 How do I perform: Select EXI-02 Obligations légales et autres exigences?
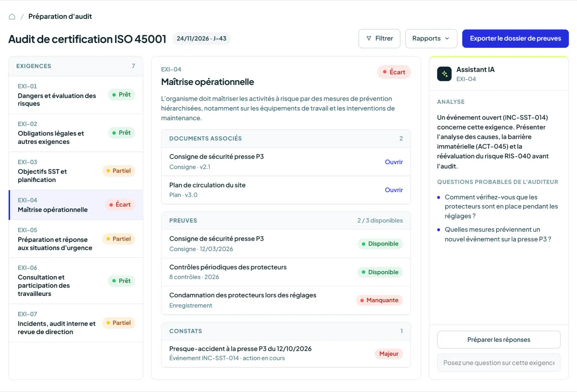click(76, 133)
